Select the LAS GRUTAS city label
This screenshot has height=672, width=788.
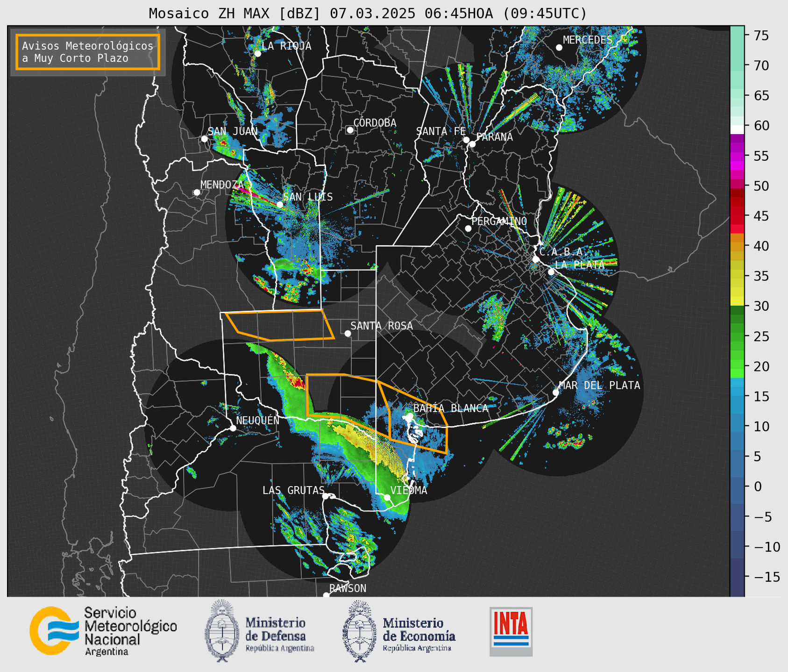click(x=293, y=490)
